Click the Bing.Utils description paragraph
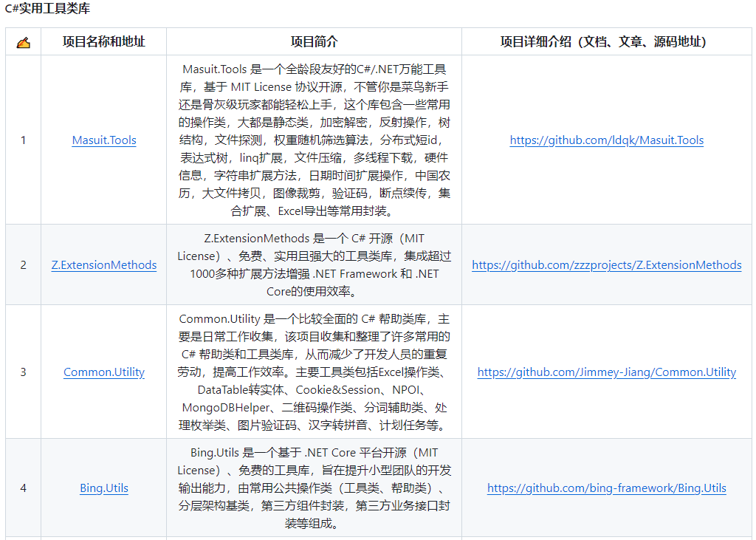The image size is (756, 540). click(314, 488)
